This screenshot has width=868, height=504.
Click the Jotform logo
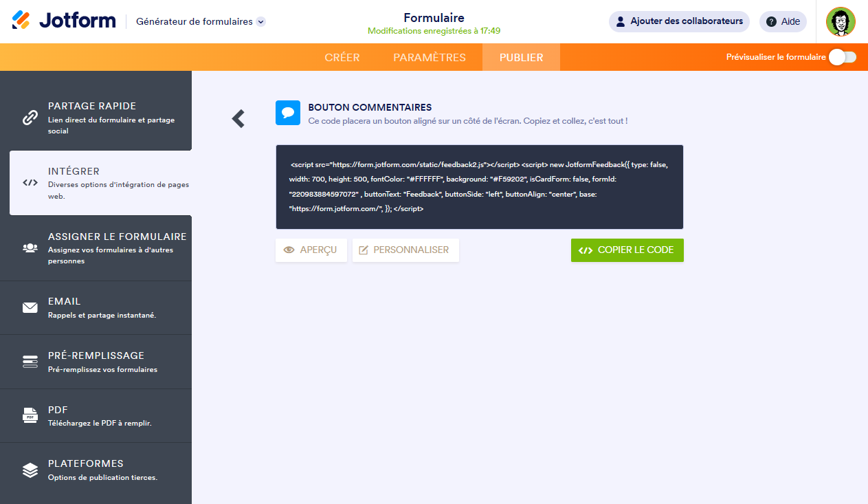point(64,21)
